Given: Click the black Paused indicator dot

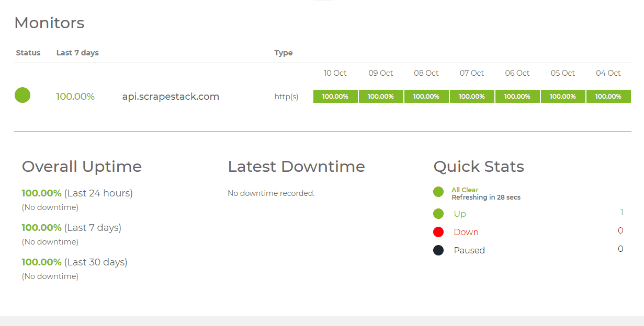Looking at the screenshot, I should coord(438,250).
